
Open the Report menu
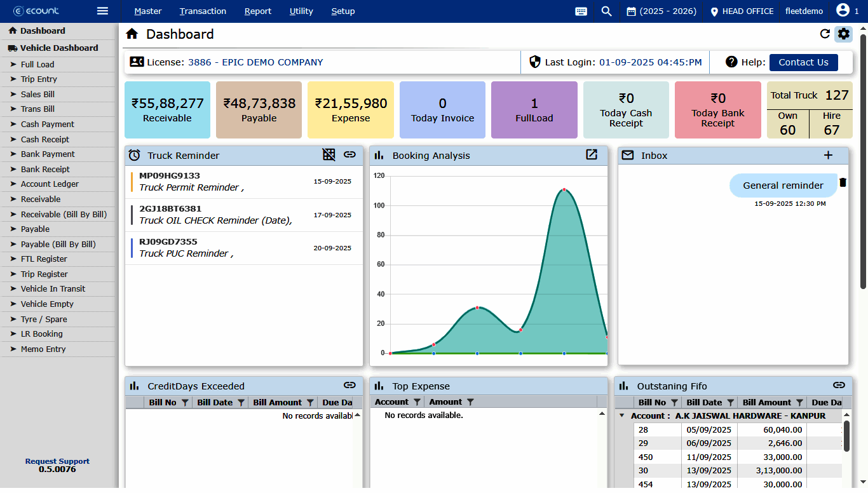[257, 11]
